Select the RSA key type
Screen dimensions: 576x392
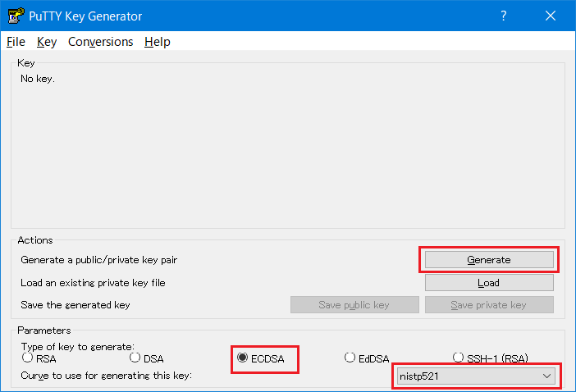(28, 358)
